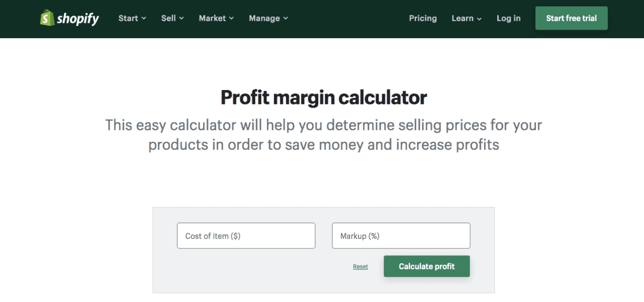Open the Start navigation menu
This screenshot has height=302, width=644.
pos(128,18)
